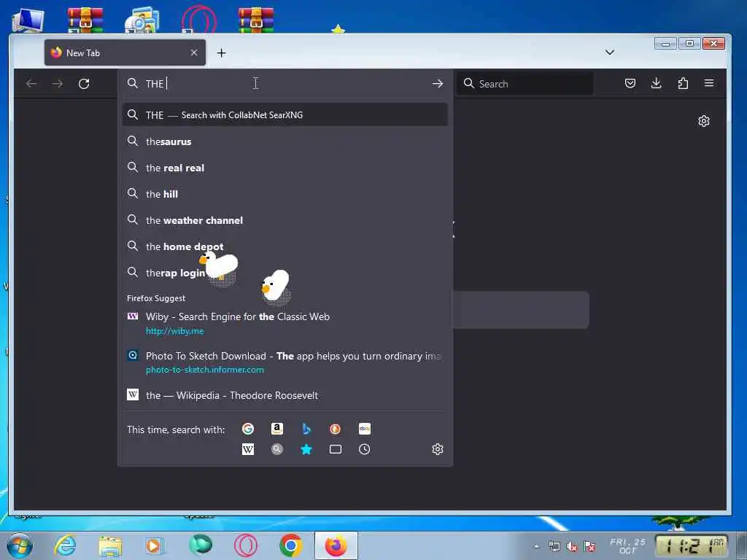Open File Explorer from taskbar

[111, 545]
